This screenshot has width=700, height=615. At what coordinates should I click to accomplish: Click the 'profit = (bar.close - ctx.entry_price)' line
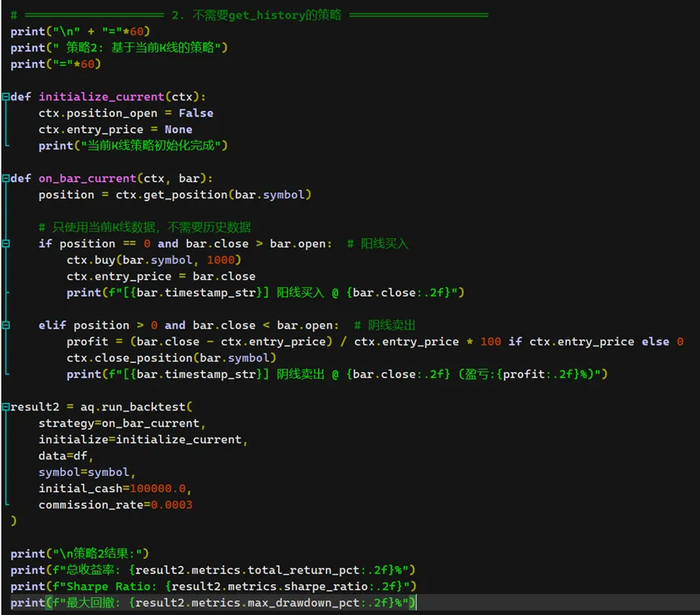pos(375,341)
